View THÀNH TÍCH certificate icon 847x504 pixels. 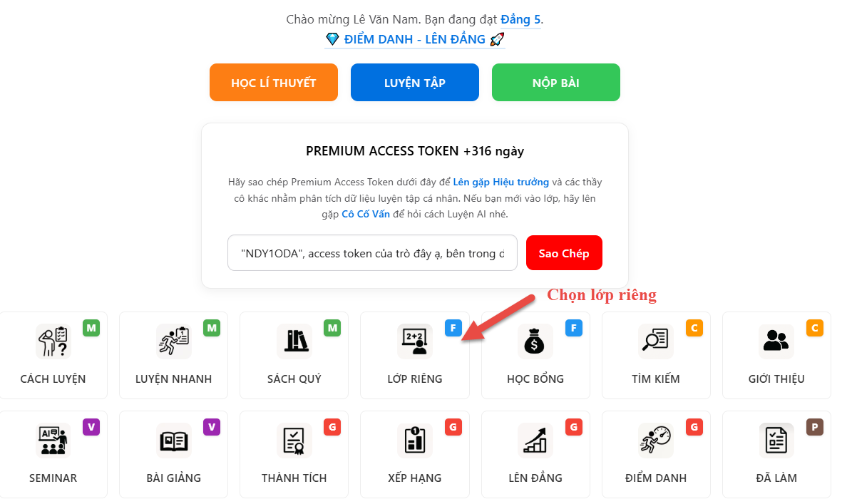click(x=294, y=441)
